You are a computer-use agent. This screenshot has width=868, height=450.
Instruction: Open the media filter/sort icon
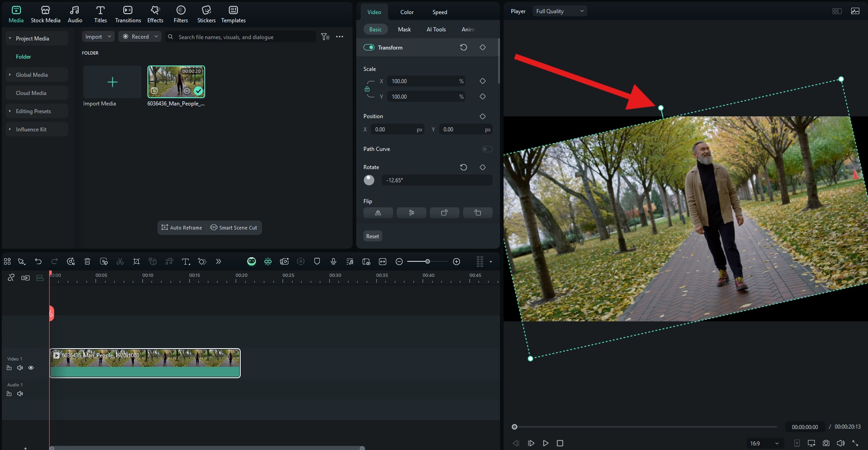coord(325,37)
